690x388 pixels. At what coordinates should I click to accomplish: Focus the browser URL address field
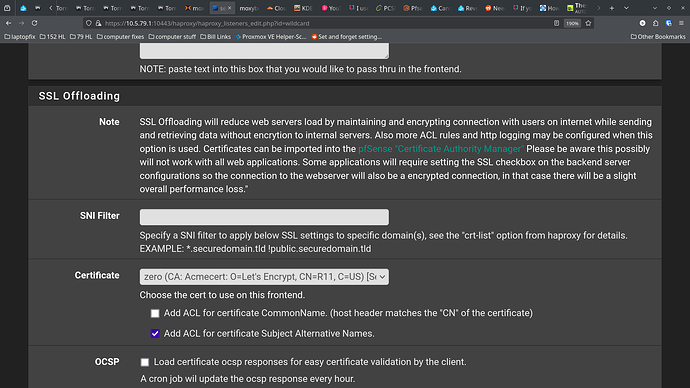[x=326, y=23]
